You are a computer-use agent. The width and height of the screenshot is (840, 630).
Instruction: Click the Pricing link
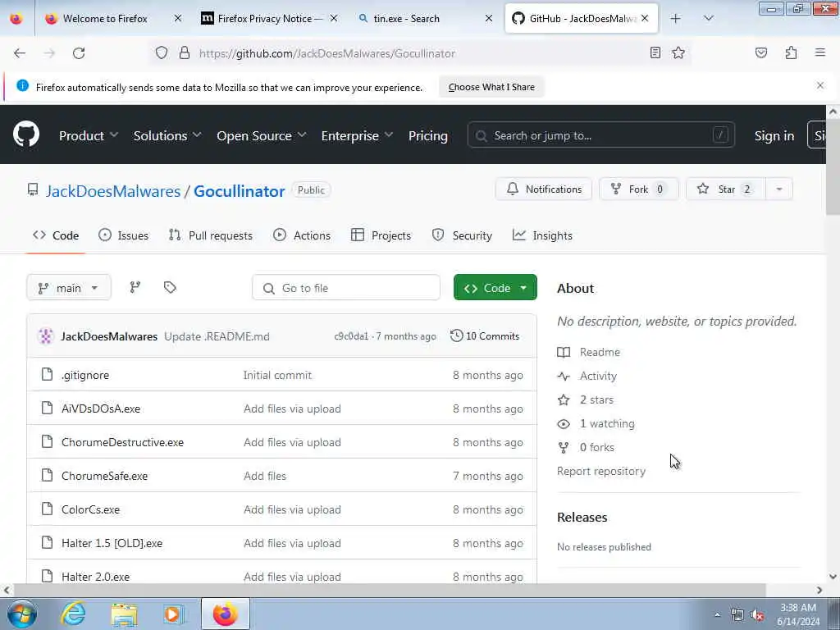coord(427,135)
